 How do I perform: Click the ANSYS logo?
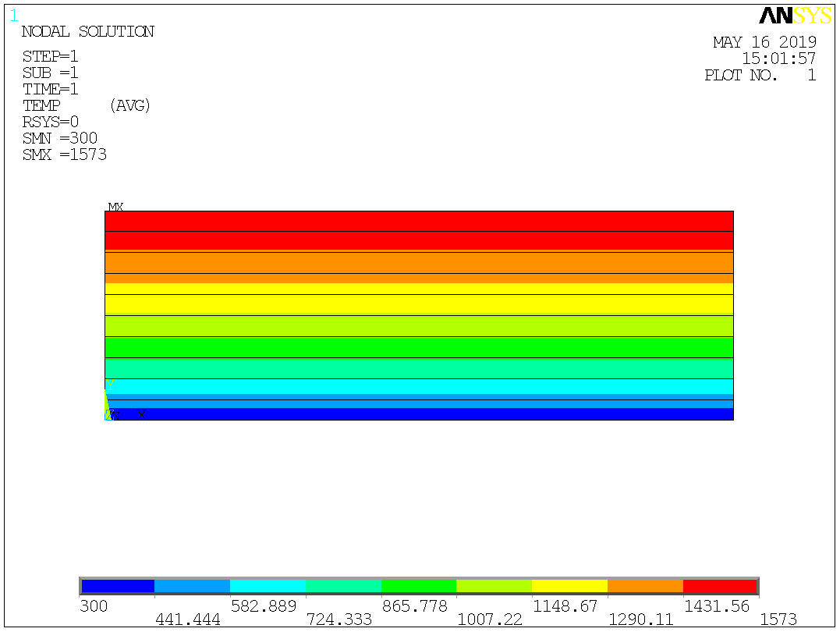(x=795, y=16)
